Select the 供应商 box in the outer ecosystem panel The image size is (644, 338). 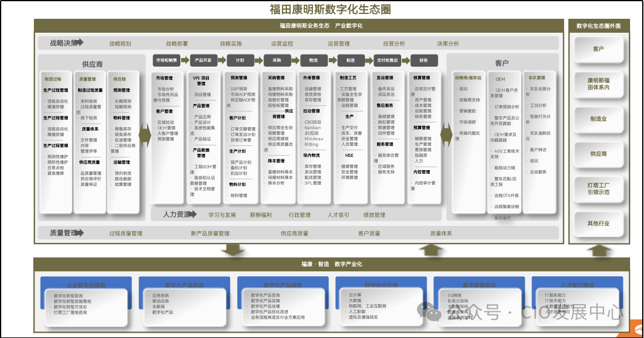click(x=599, y=154)
